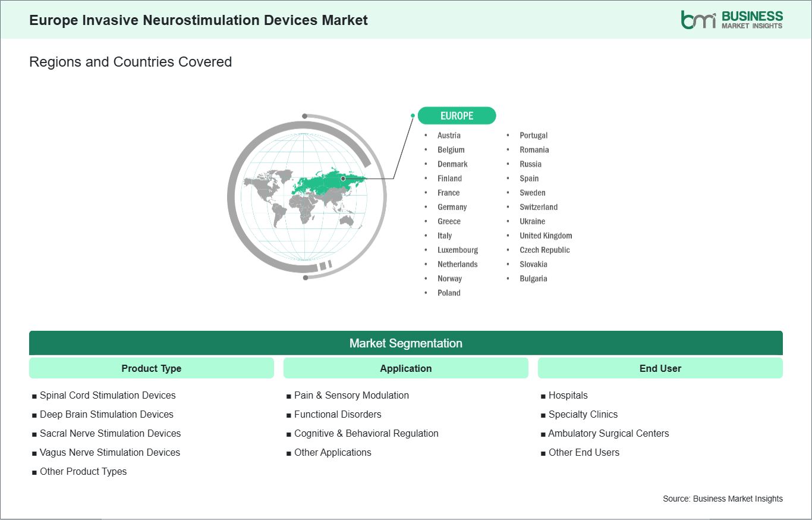Click the page title 'Europe Invasive Neurostimulation Devices Market'
Screen dimensions: 812x520
point(199,20)
